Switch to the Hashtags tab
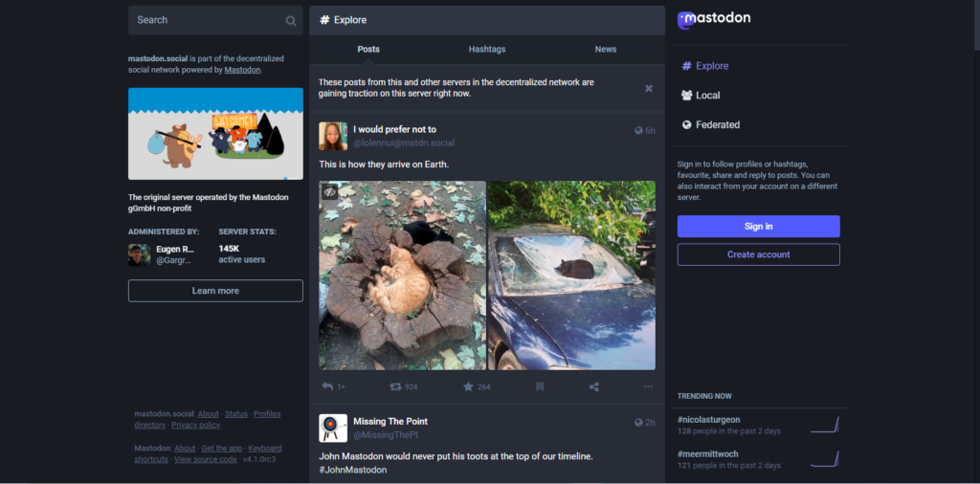 click(x=487, y=50)
